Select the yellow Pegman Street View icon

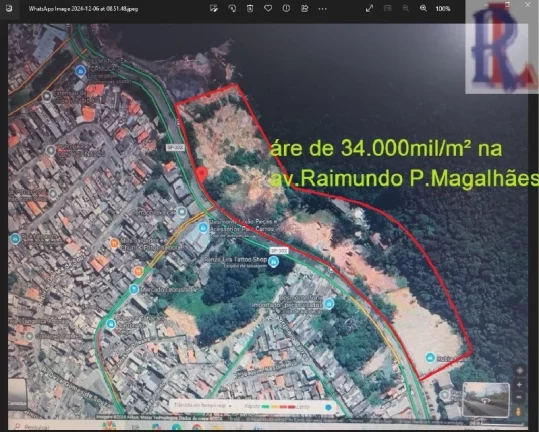519,411
